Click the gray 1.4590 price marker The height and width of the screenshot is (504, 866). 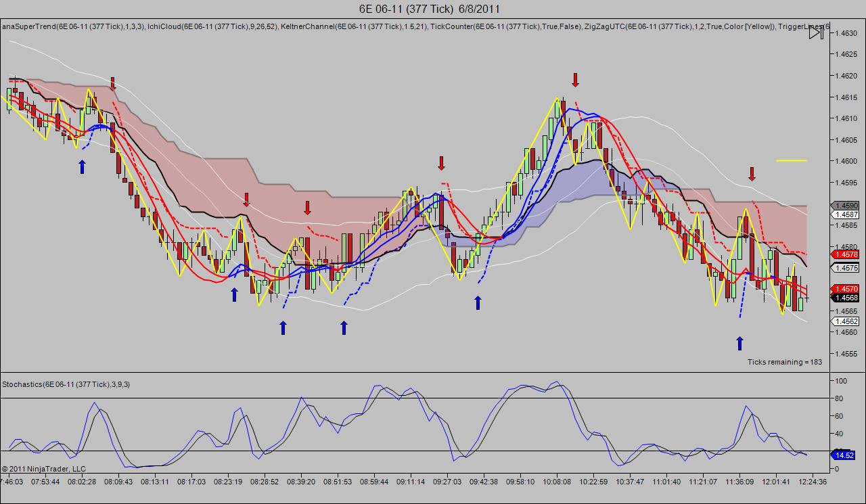(x=846, y=206)
